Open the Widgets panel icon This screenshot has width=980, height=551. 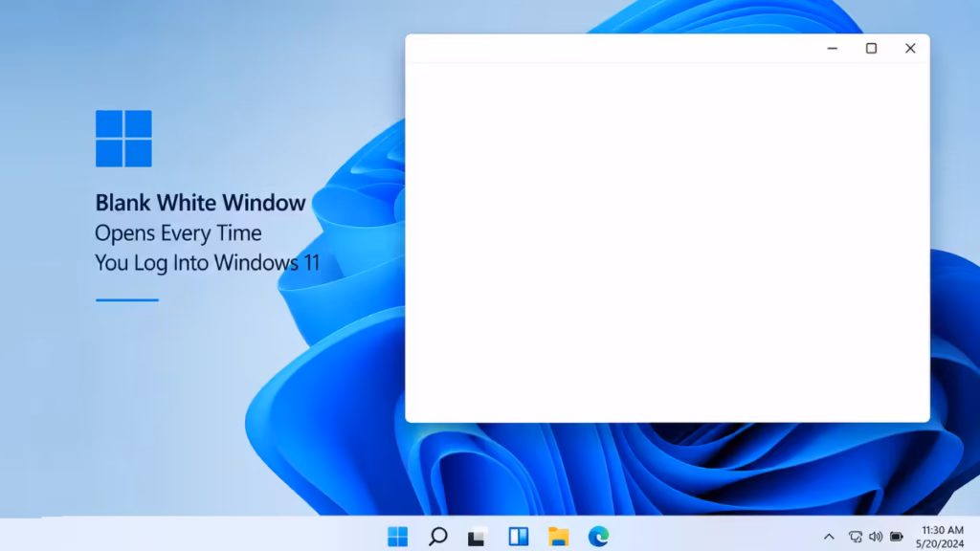pyautogui.click(x=518, y=536)
